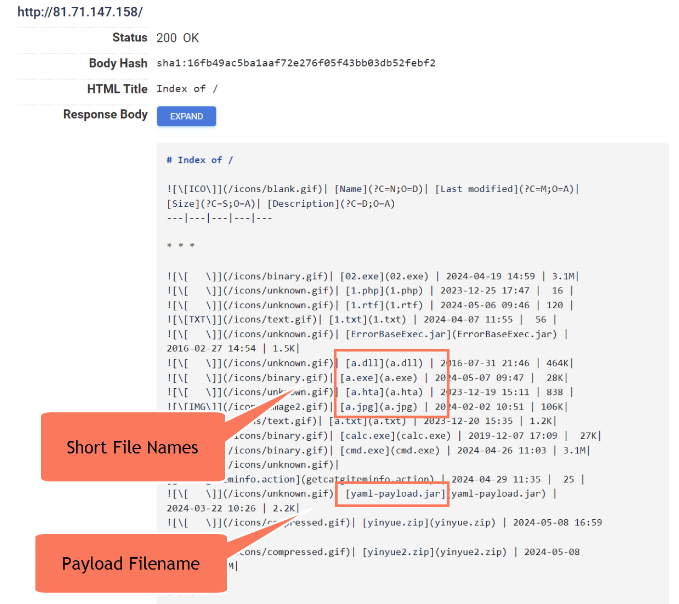Click the calc.exe file entry
This screenshot has width=679, height=604.
(x=395, y=436)
